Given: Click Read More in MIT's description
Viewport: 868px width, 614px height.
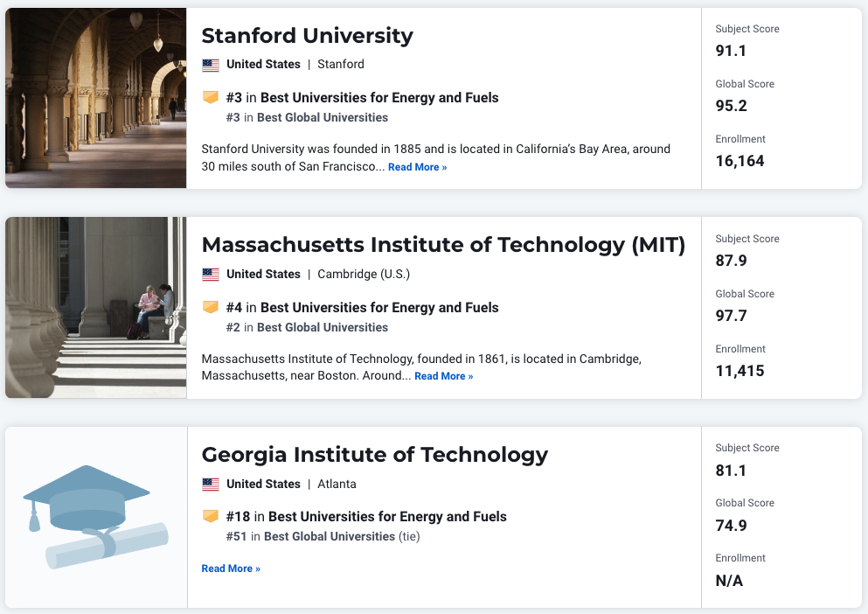Looking at the screenshot, I should [444, 376].
